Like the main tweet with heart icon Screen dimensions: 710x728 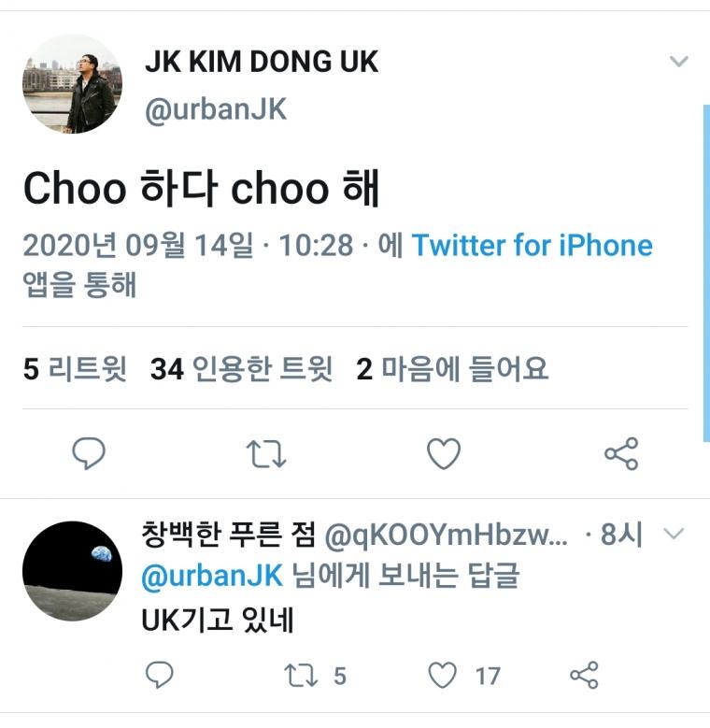444,453
